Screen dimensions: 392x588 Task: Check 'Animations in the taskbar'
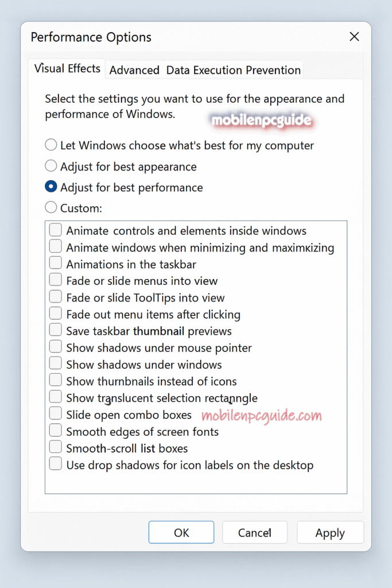pyautogui.click(x=55, y=263)
